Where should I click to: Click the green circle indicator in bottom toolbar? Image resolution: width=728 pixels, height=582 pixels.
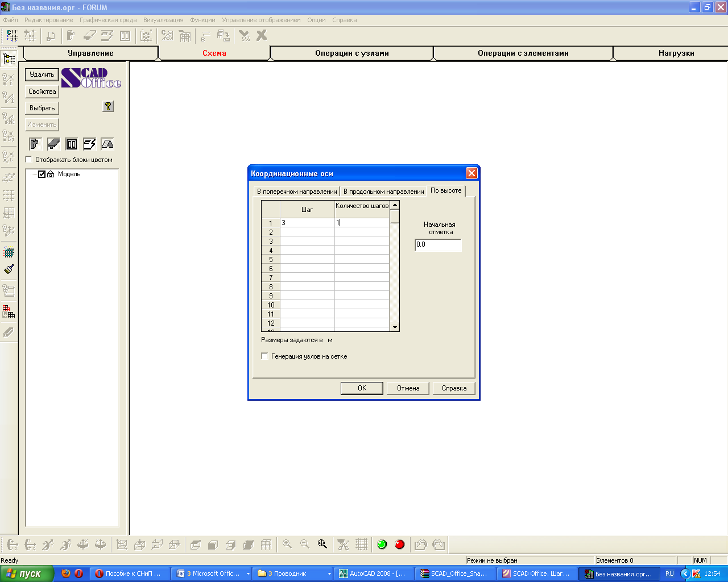click(x=382, y=544)
